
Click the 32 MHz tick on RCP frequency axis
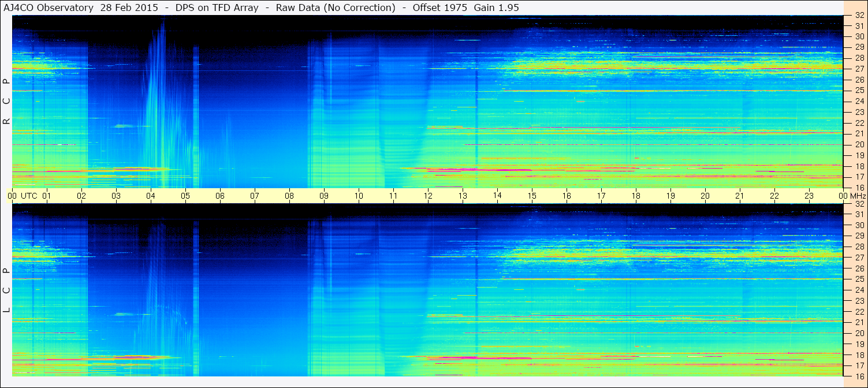pyautogui.click(x=859, y=15)
